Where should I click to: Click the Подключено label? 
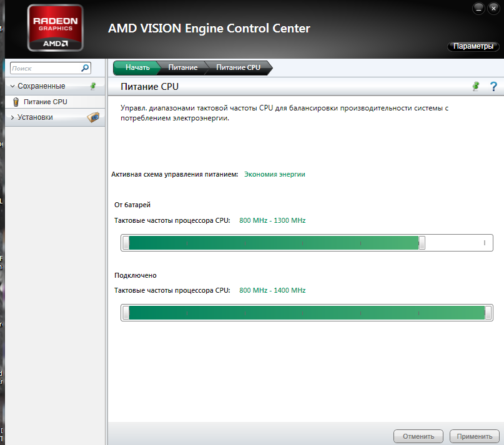point(136,275)
